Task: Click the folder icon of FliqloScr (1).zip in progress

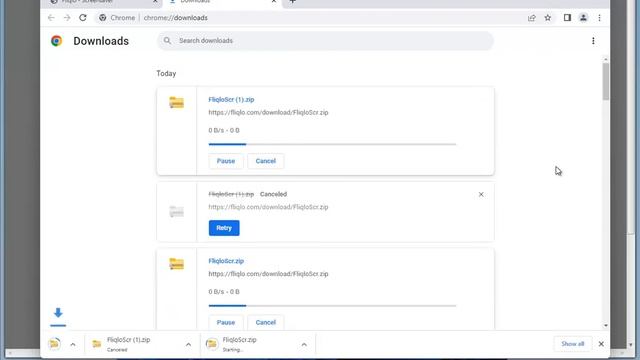Action: (176, 102)
